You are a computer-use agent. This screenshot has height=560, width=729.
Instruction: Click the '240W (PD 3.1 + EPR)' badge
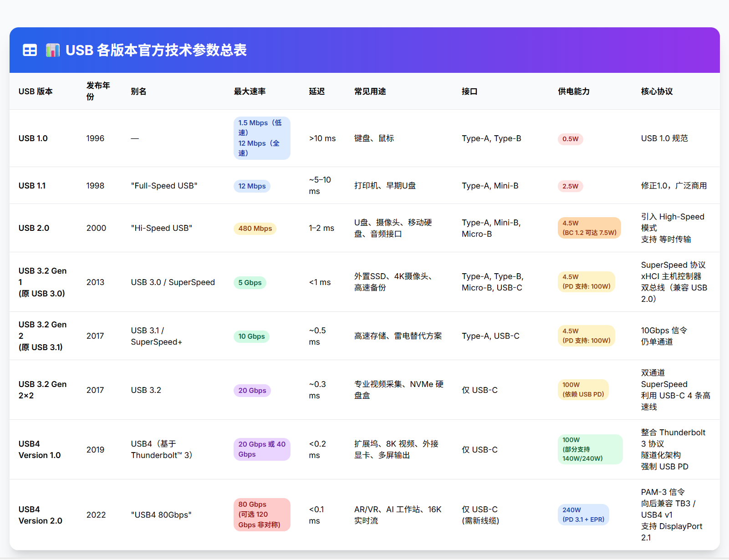[x=583, y=514]
